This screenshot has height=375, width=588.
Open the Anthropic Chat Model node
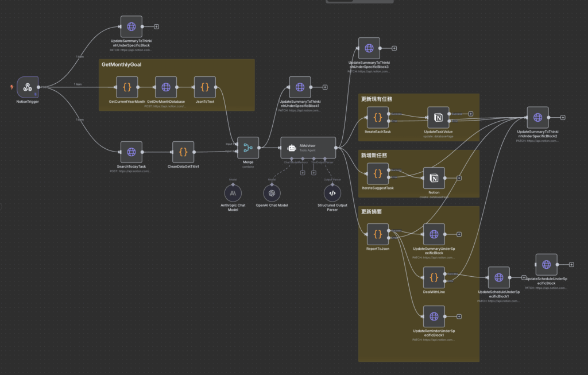(233, 194)
